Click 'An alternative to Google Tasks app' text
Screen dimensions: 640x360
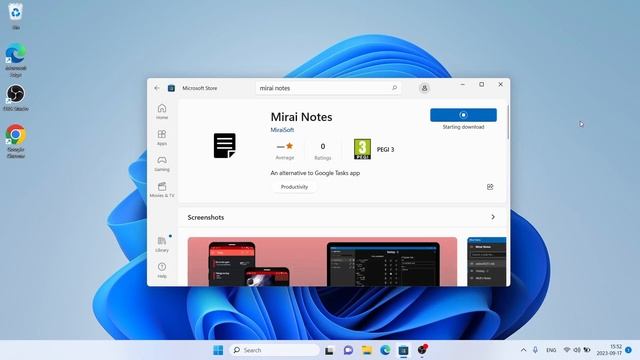pyautogui.click(x=315, y=173)
